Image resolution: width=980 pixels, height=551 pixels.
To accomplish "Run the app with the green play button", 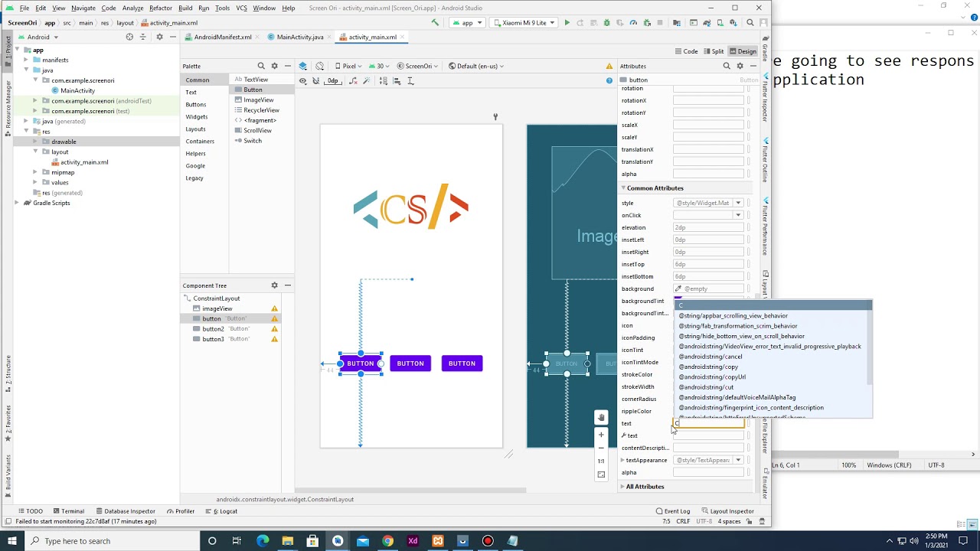I will click(567, 23).
